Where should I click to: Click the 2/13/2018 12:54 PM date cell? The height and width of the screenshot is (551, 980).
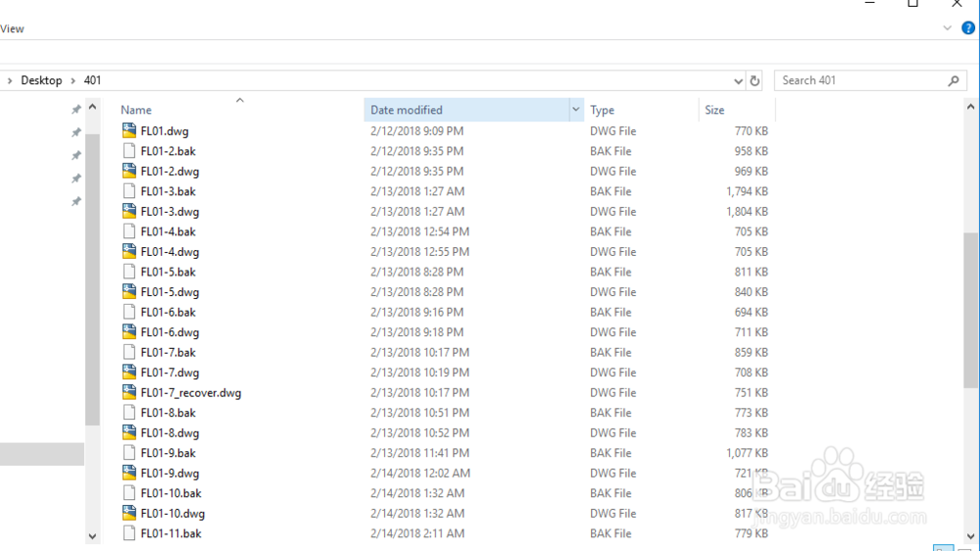pos(419,231)
